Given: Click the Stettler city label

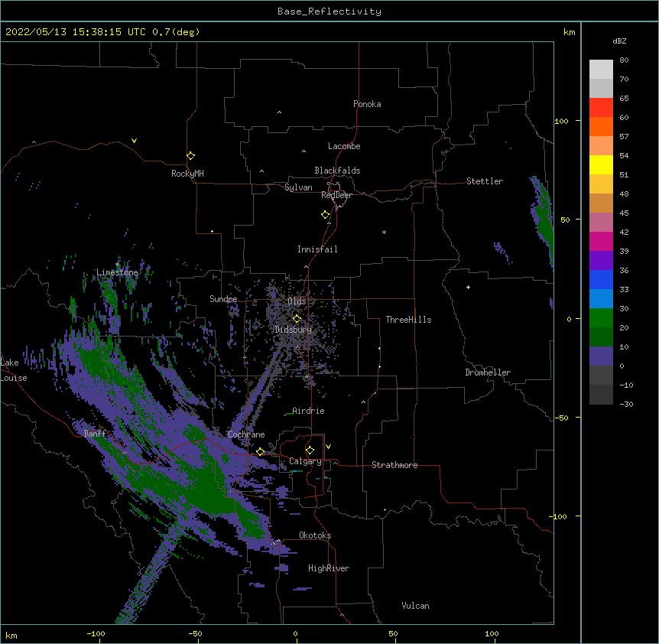Looking at the screenshot, I should click(485, 181).
